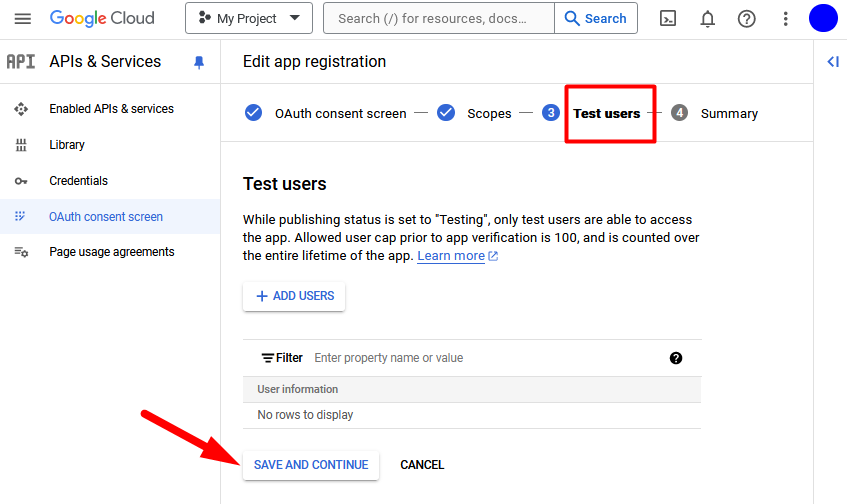Screen dimensions: 847x504
Task: Select the Test users step label
Action: [x=607, y=113]
